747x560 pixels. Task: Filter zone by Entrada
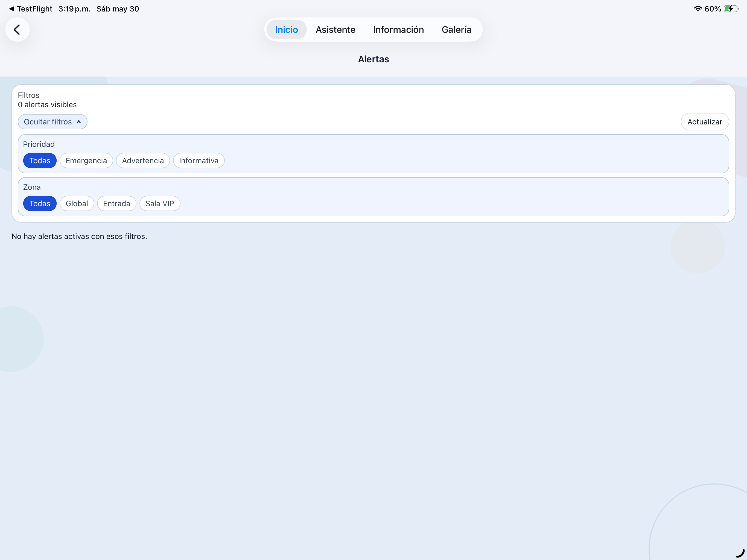pyautogui.click(x=116, y=203)
